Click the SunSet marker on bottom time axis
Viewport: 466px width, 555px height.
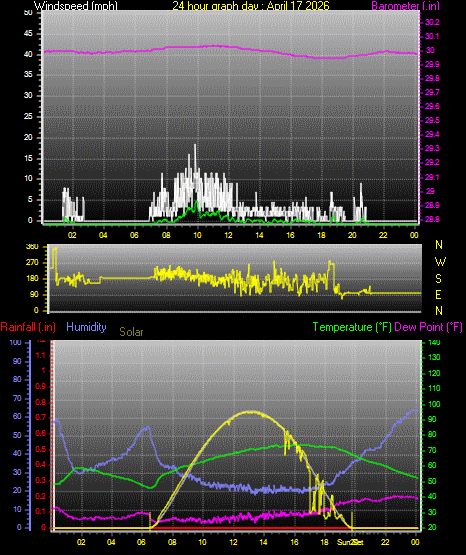[350, 542]
